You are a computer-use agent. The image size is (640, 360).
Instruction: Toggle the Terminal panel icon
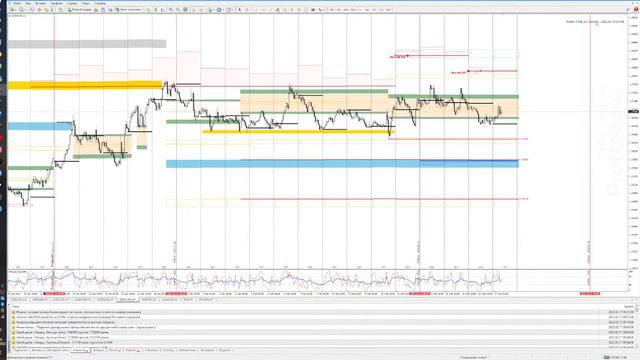coord(53,9)
